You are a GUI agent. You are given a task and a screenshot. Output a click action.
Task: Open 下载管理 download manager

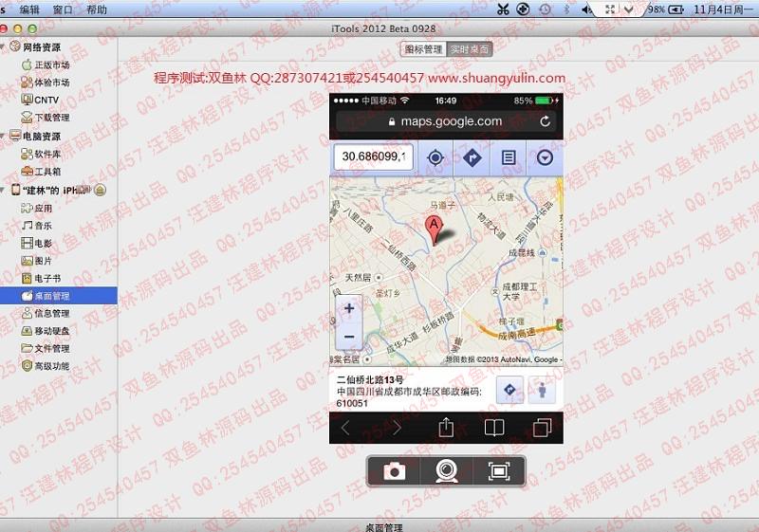(46, 117)
